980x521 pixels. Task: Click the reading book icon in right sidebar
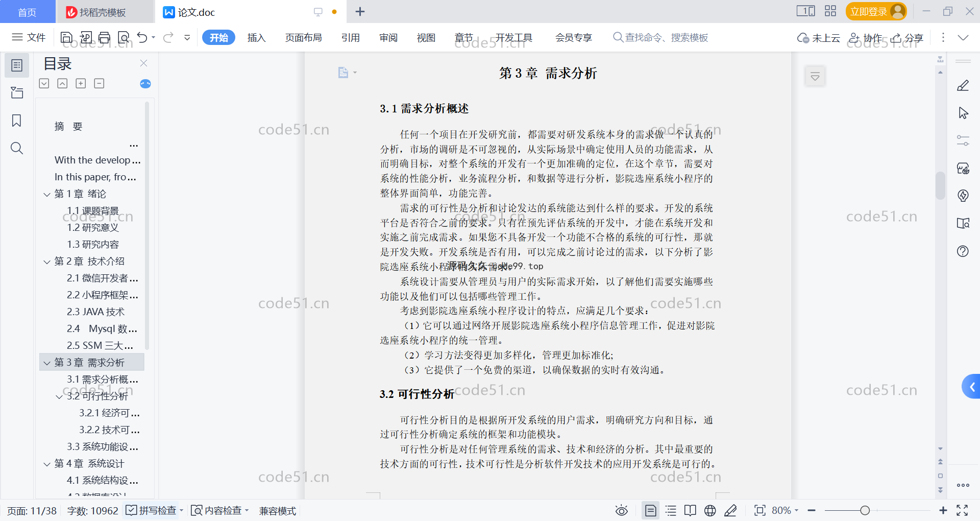(963, 223)
